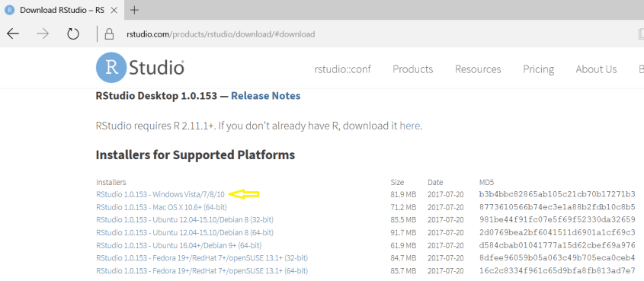Download RStudio for Mac OS X 10.6+
This screenshot has width=644, height=281.
[162, 207]
